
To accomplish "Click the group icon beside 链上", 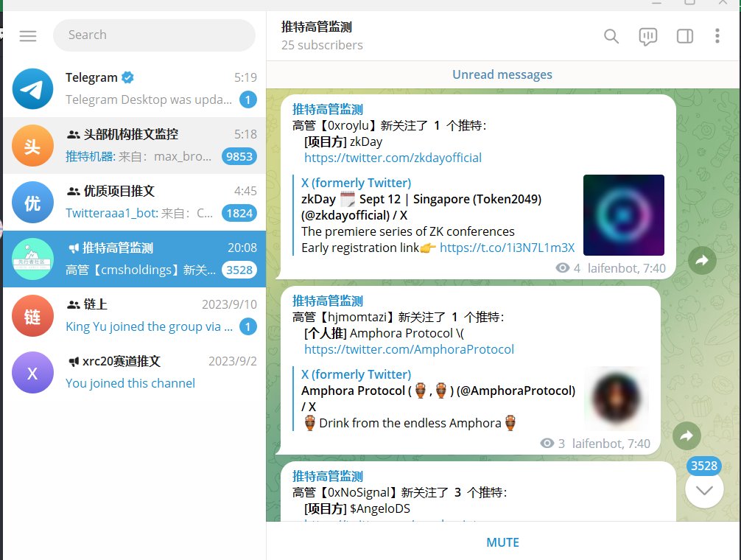I will click(x=73, y=305).
